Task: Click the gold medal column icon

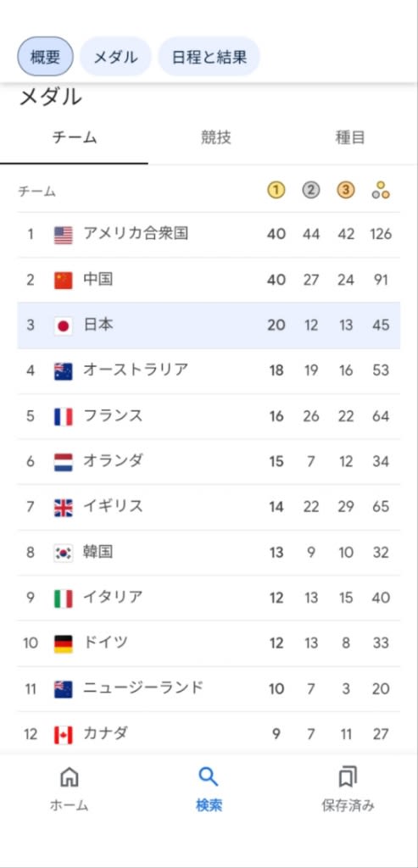Action: [x=276, y=191]
